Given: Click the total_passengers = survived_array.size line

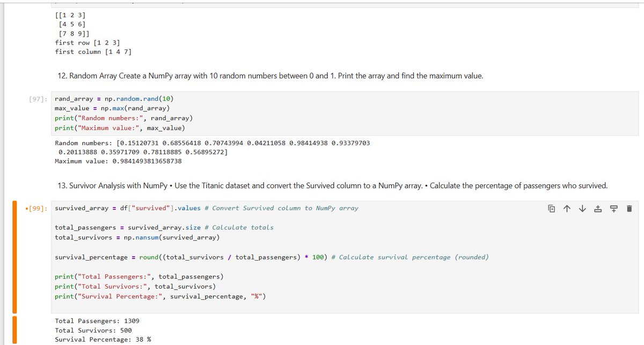Looking at the screenshot, I should click(164, 227).
